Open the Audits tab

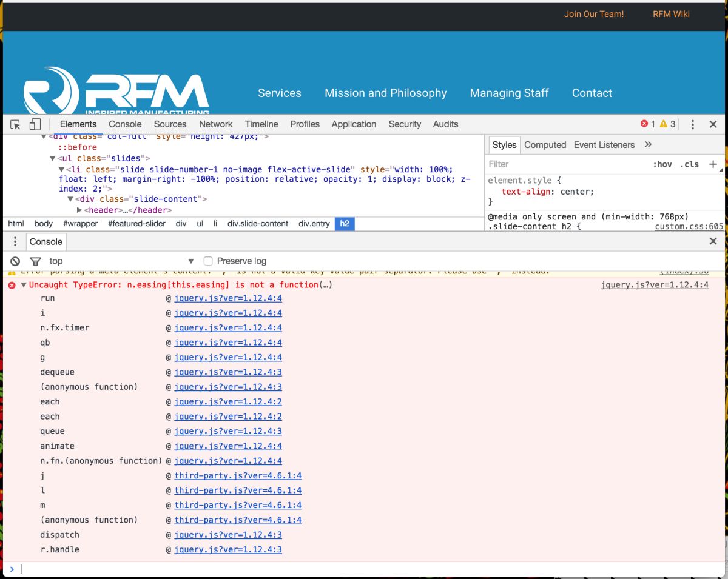click(445, 124)
